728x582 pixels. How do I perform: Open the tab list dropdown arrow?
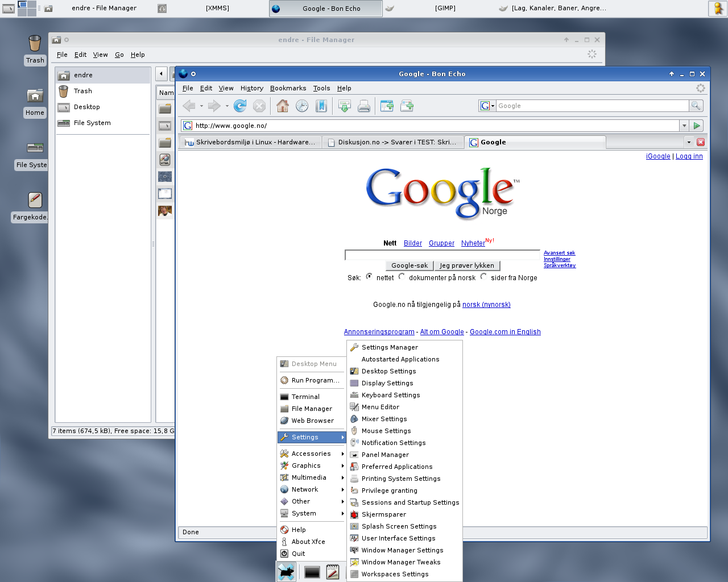[689, 142]
